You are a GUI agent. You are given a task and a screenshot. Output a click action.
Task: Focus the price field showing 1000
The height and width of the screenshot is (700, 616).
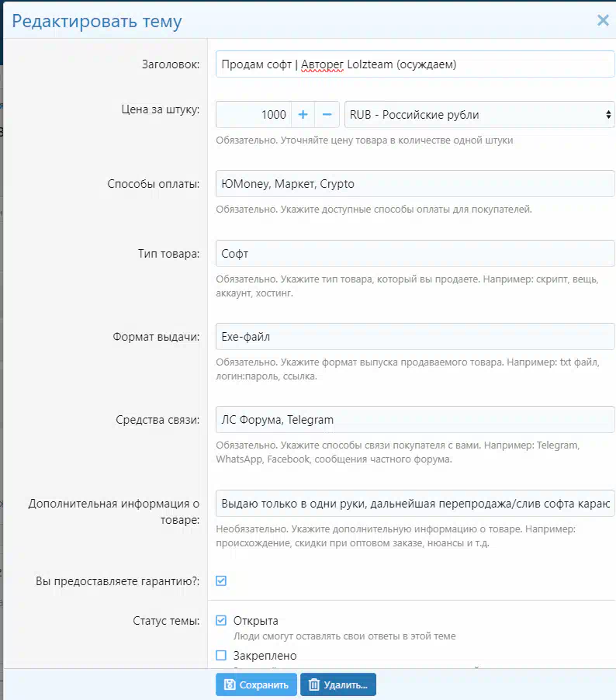click(x=254, y=115)
